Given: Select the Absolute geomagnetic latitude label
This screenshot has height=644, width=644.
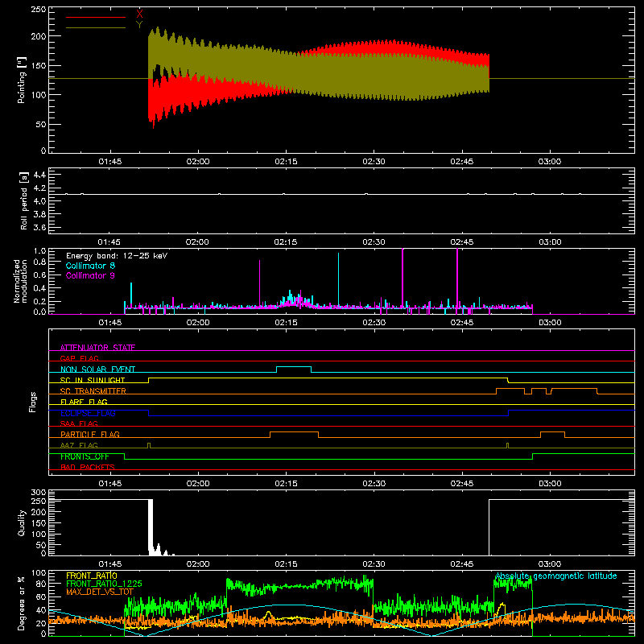Looking at the screenshot, I should [x=556, y=576].
